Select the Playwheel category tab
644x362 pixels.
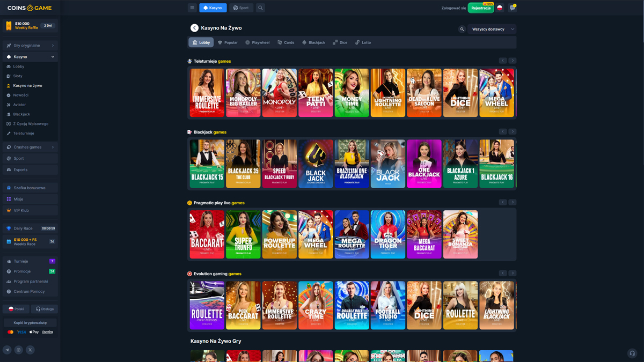click(x=257, y=42)
